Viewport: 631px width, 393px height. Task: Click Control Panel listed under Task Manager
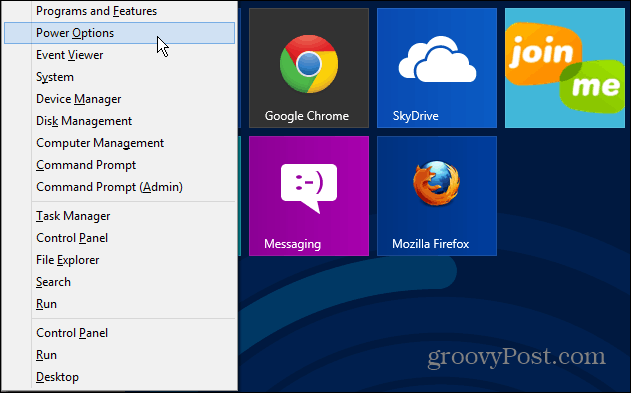pyautogui.click(x=119, y=238)
